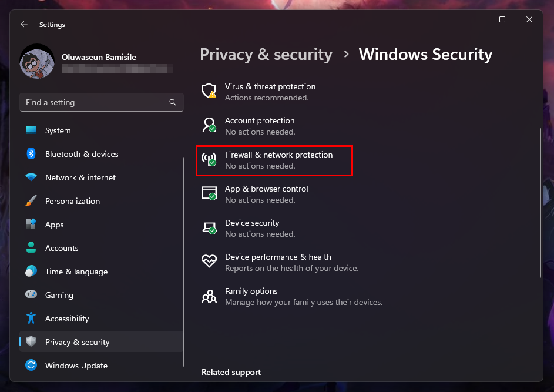Select Personalization in the sidebar
Image resolution: width=554 pixels, height=392 pixels.
point(102,201)
